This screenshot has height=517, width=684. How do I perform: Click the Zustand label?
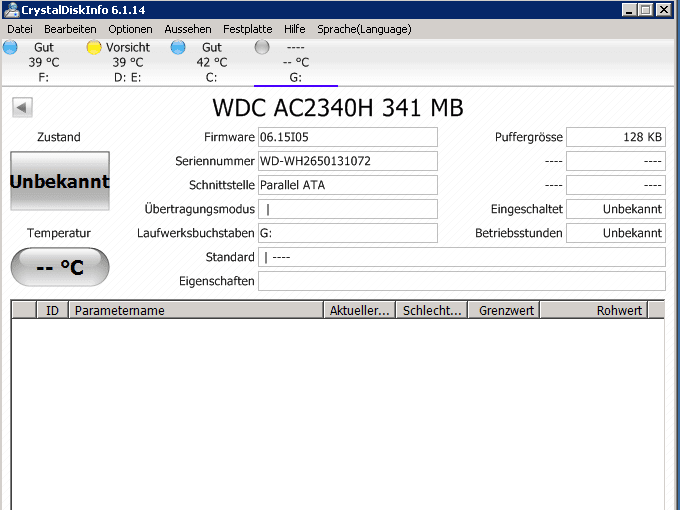point(58,137)
